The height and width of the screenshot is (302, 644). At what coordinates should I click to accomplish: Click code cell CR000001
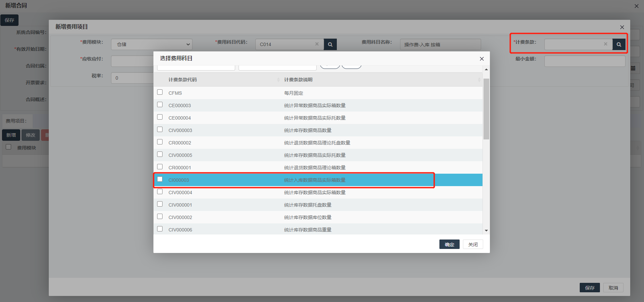[x=180, y=168]
